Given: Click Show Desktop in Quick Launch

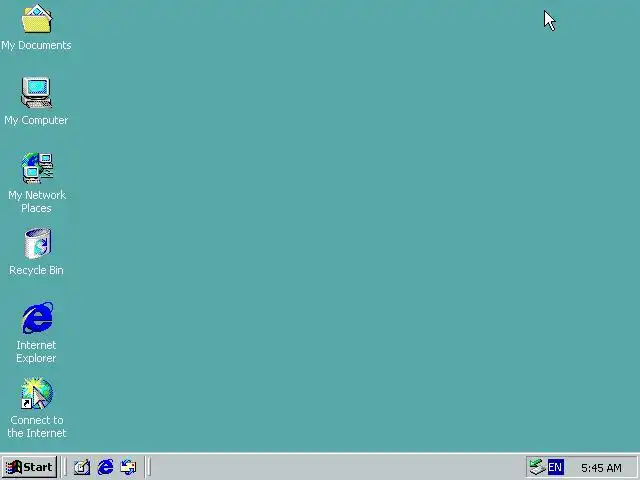Looking at the screenshot, I should [x=82, y=467].
